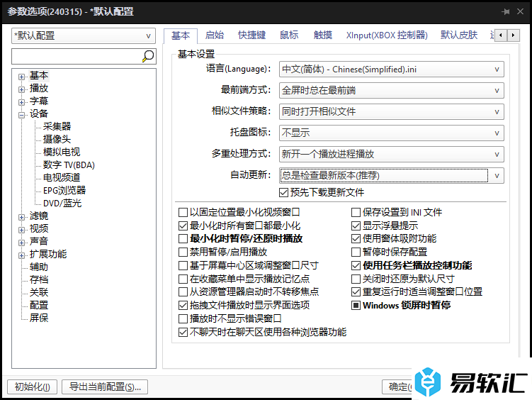Select 存档 in the tree
This screenshot has width=532, height=400.
(39, 280)
